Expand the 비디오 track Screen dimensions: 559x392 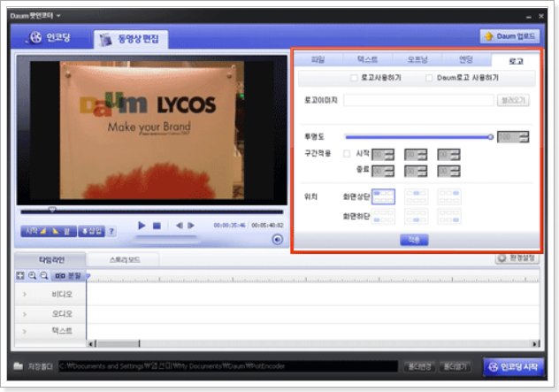point(25,295)
